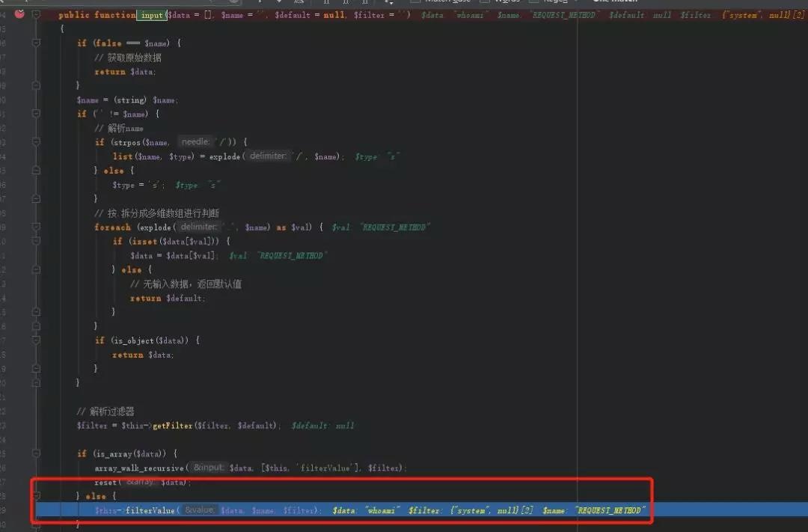Click the filterValue method on highlighted line
Image resolution: width=808 pixels, height=532 pixels.
(150, 510)
